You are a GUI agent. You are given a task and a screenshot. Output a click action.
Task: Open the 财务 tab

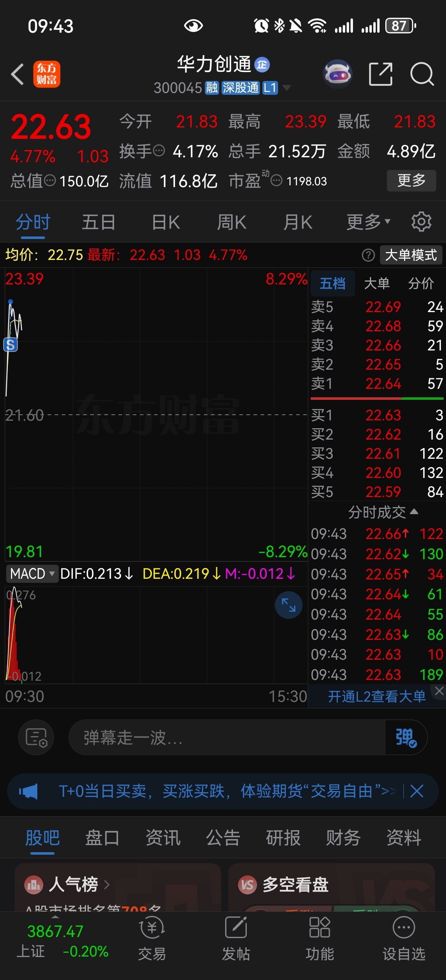(x=343, y=837)
